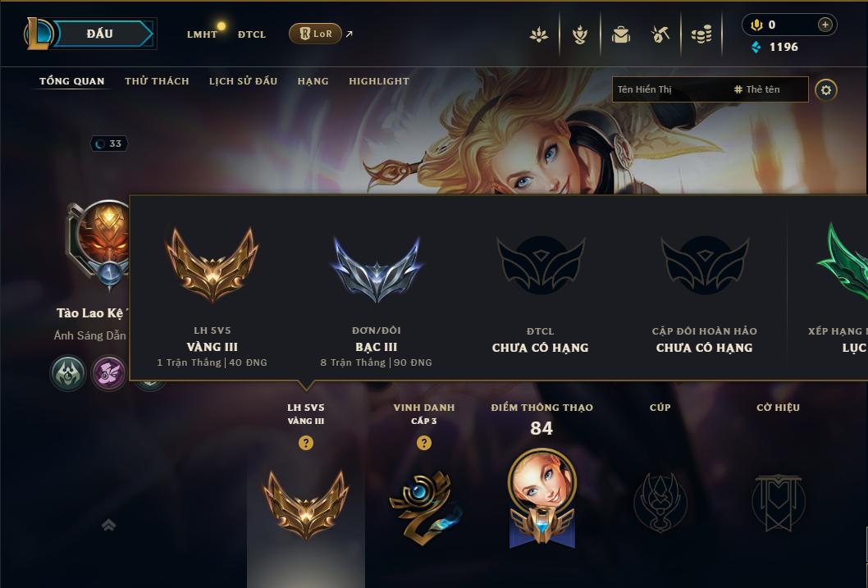Switch to the Hạng tab
Viewport: 868px width, 588px height.
313,81
